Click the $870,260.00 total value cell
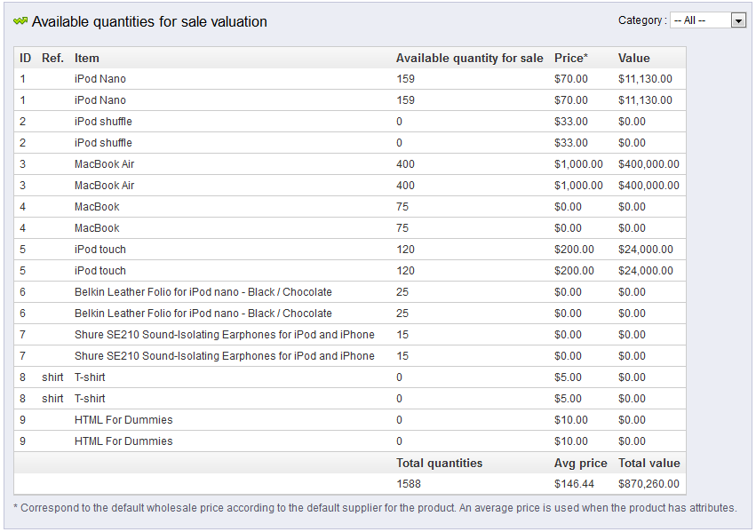756x532 pixels. (x=649, y=484)
